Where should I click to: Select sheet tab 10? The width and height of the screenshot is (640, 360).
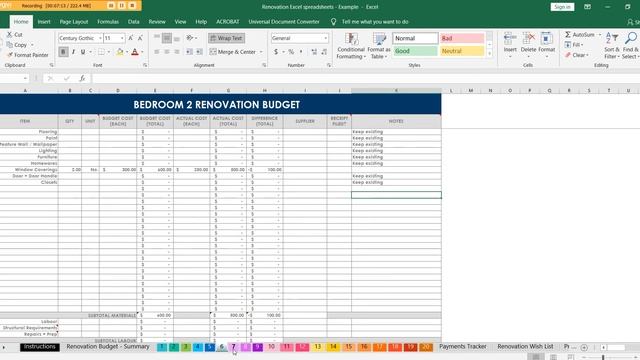[x=271, y=347]
